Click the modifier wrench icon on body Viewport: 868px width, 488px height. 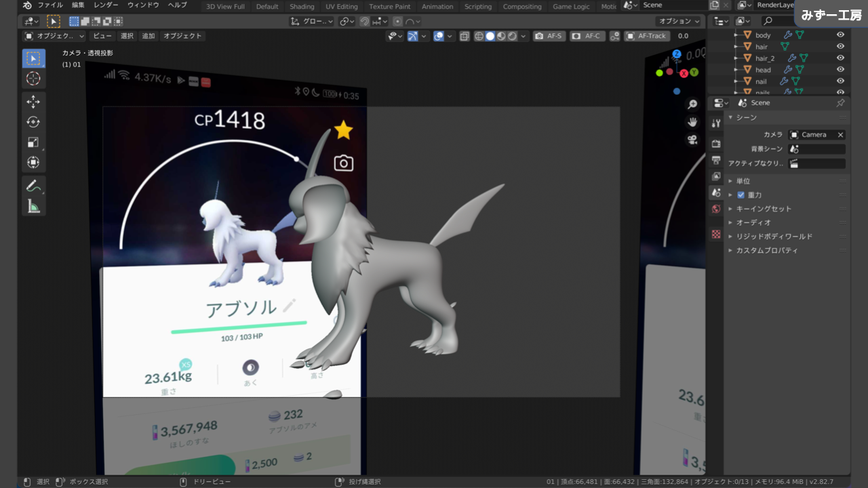(788, 35)
